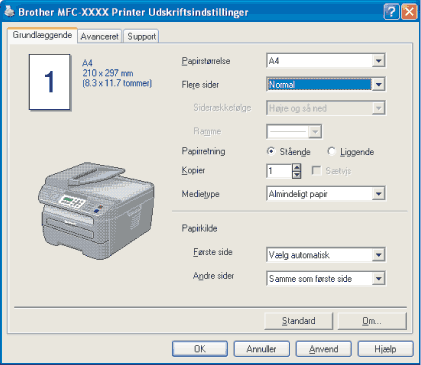Toggle the Sætvis checkbox
Image resolution: width=421 pixels, height=365 pixels.
[316, 171]
